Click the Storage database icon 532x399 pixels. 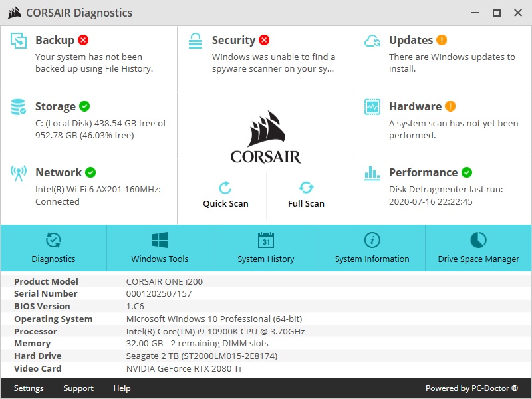click(19, 107)
